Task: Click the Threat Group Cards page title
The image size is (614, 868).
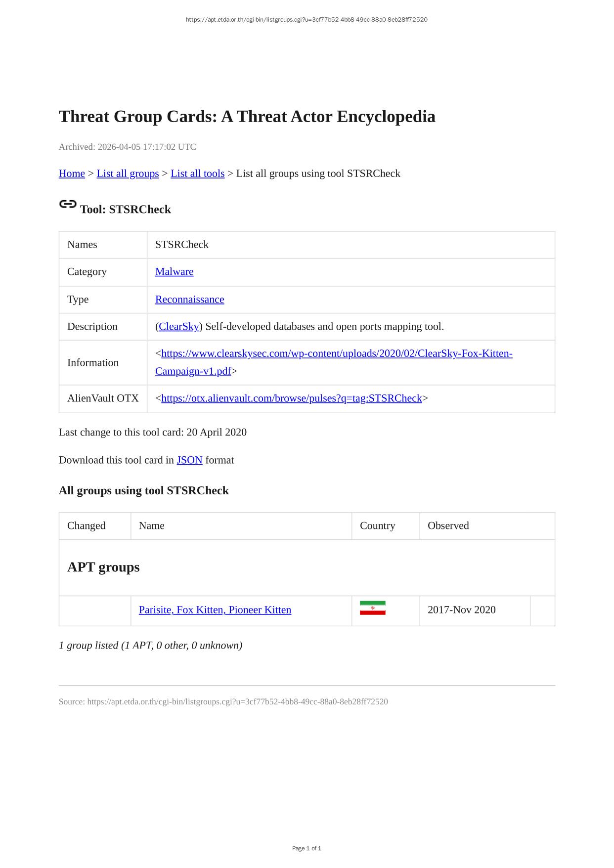Action: 247,117
